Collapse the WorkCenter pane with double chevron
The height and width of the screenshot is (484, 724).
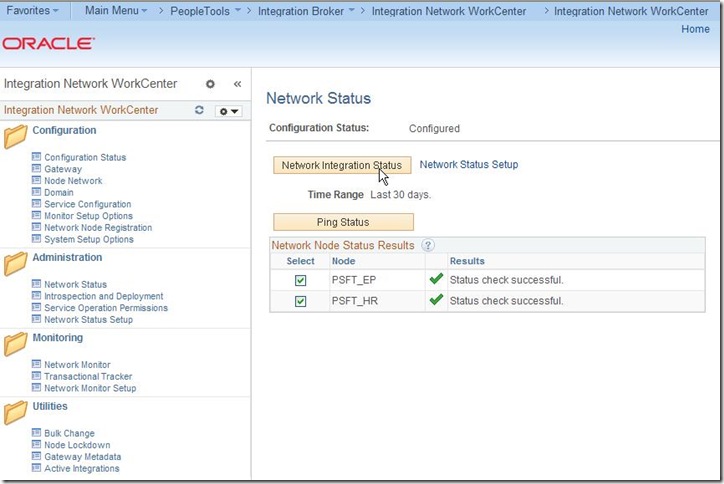(237, 84)
